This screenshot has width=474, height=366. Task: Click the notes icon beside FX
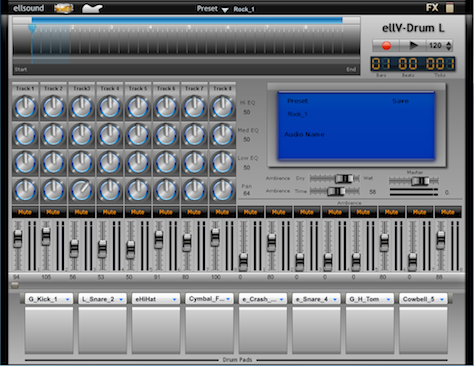[x=450, y=8]
